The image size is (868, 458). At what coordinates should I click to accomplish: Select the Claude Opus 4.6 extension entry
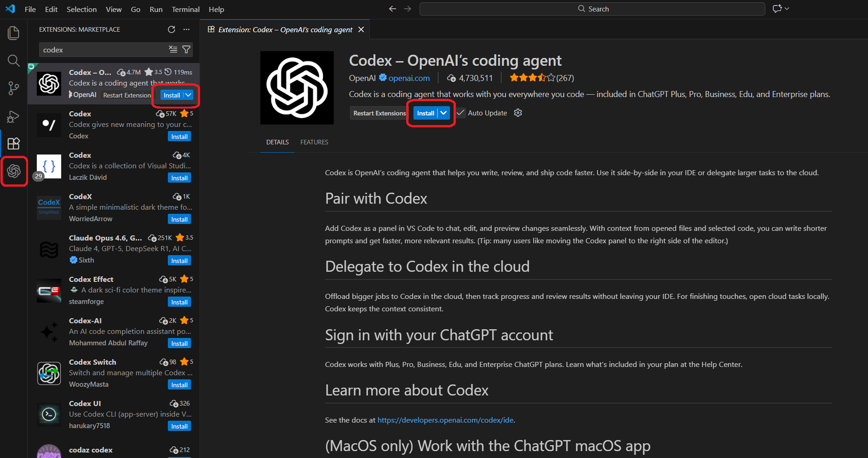pyautogui.click(x=114, y=249)
